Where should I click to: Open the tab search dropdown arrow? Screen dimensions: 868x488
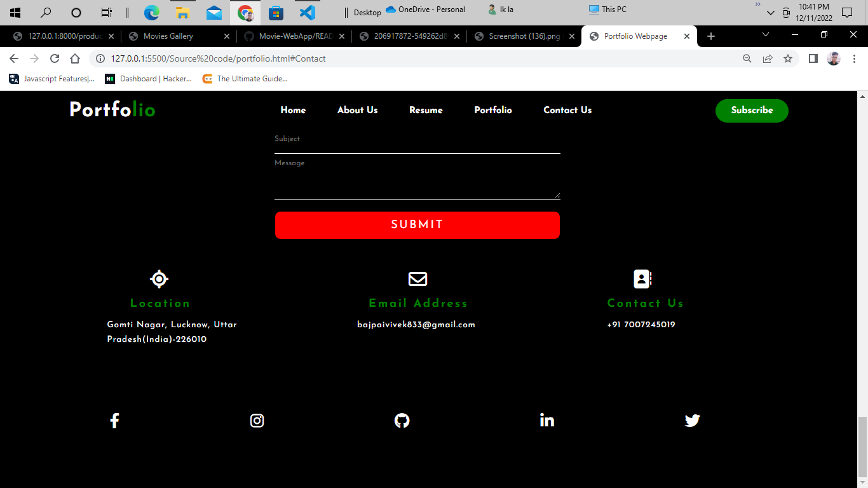766,36
